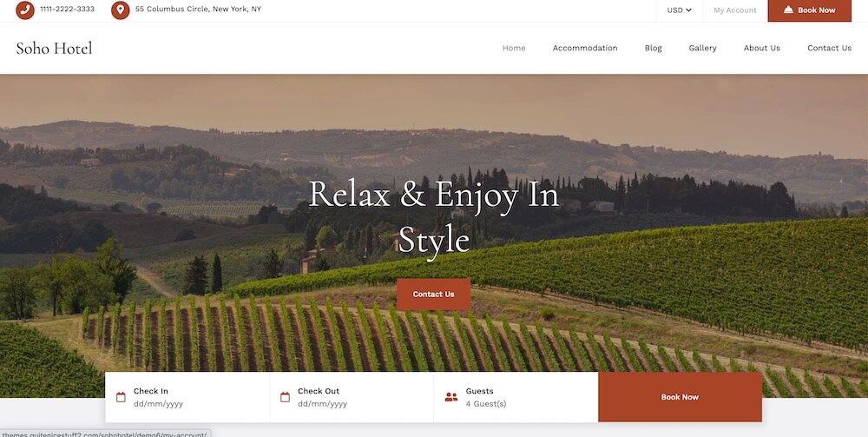This screenshot has width=868, height=437.
Task: Click the Check In calendar icon
Action: [x=121, y=397]
